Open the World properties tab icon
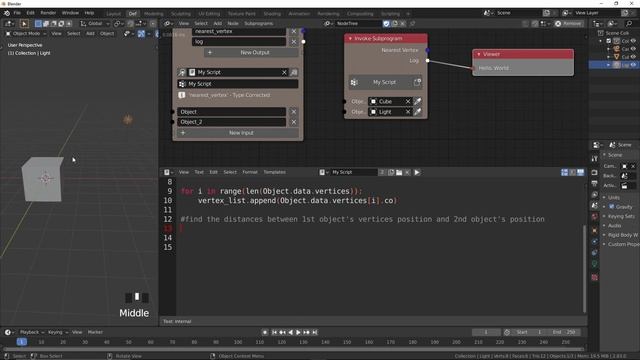Image resolution: width=640 pixels, height=360 pixels. (x=594, y=216)
